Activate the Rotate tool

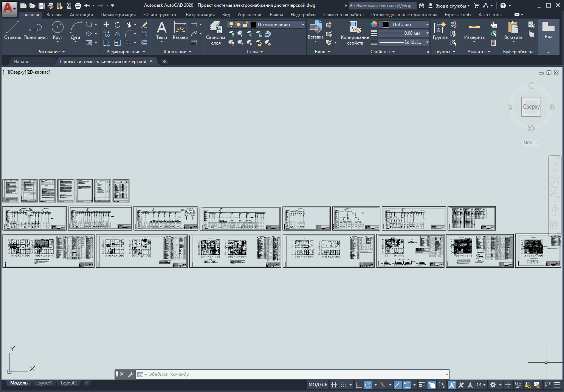(118, 25)
